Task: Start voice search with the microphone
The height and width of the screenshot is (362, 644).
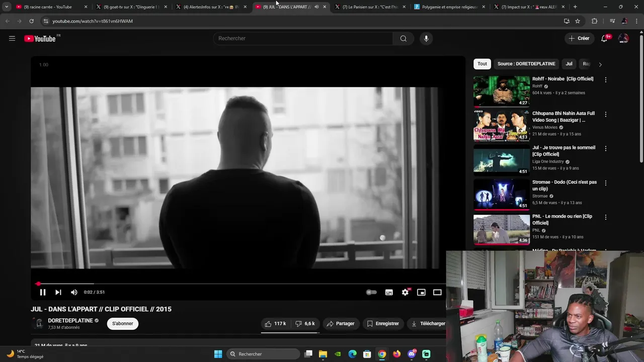Action: (x=426, y=38)
